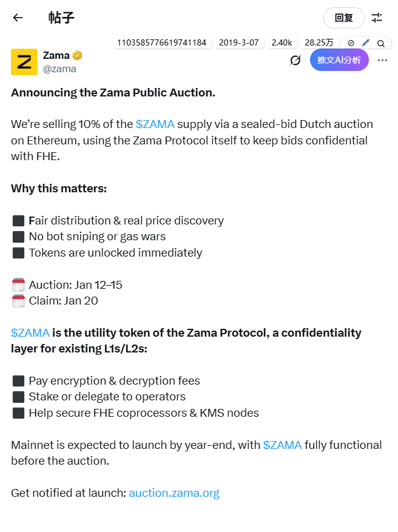Click the 28.25万 followers badge
Viewport: 398px width, 532px height.
319,43
